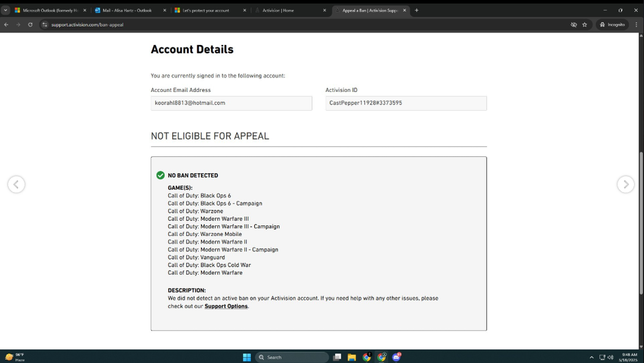Close the Mail - Alisa Hartz tab
644x363 pixels.
(x=165, y=10)
